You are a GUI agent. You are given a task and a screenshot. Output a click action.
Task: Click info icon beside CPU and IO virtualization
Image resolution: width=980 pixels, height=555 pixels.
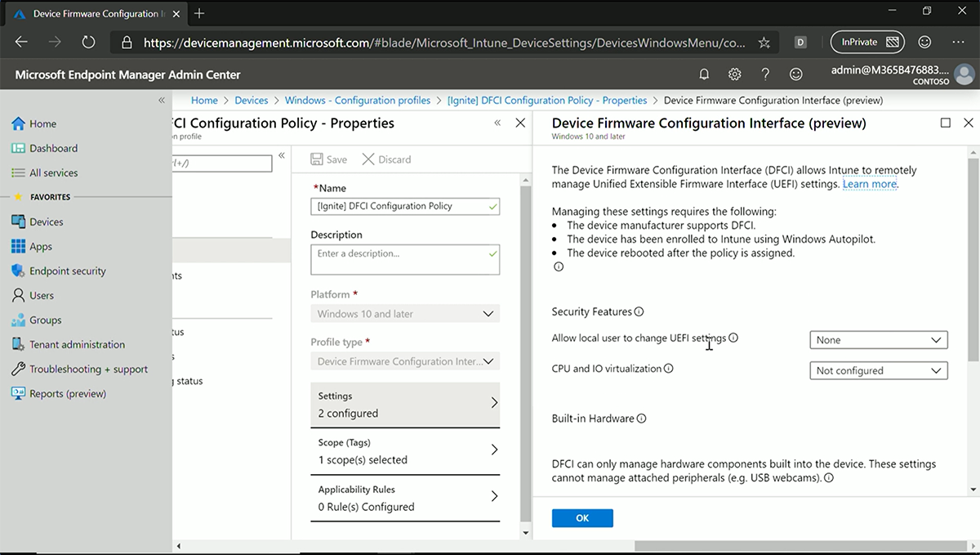tap(668, 369)
